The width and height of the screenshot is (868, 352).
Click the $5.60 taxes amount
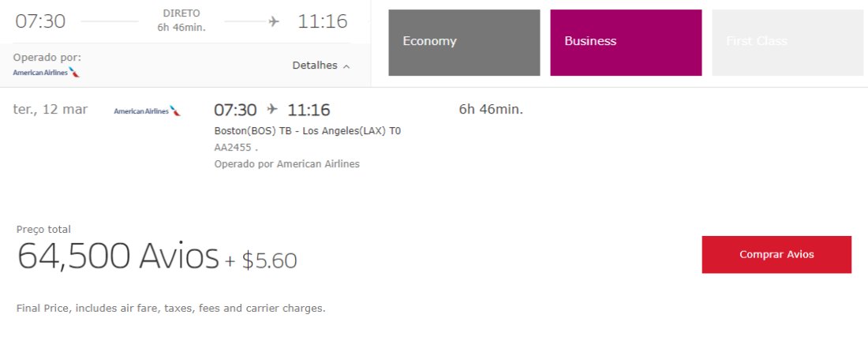point(270,260)
